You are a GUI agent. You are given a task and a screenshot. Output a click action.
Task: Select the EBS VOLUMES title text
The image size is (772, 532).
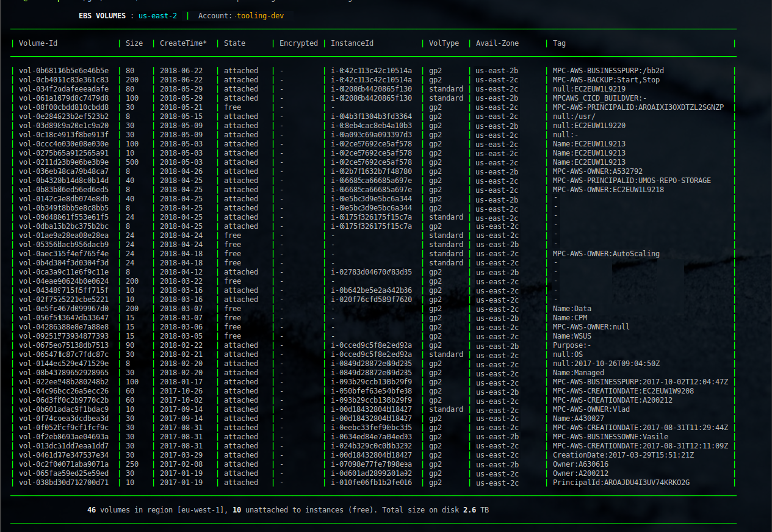tap(102, 16)
